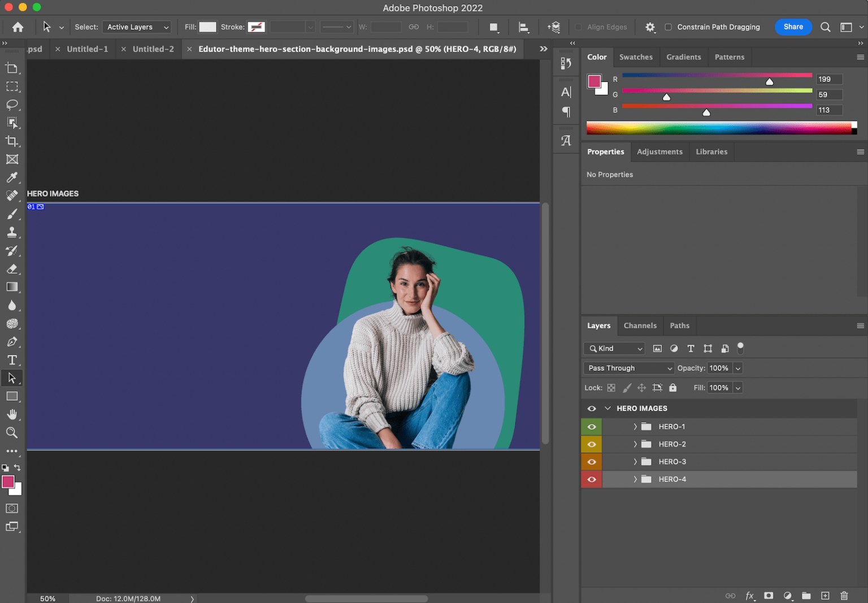Select the Hand tool
The height and width of the screenshot is (603, 868).
pyautogui.click(x=12, y=414)
